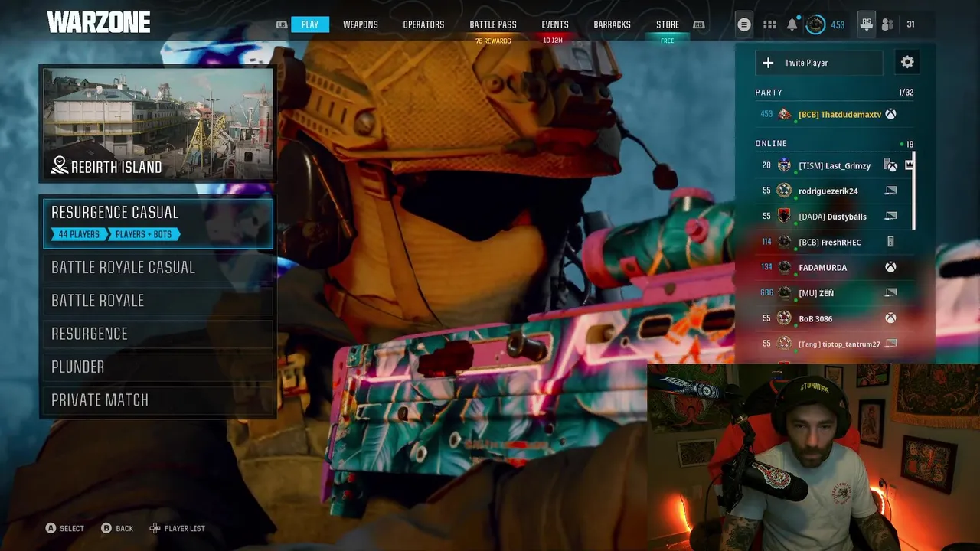The height and width of the screenshot is (551, 980).
Task: Click rank emblem of FADAMURDA
Action: click(784, 267)
